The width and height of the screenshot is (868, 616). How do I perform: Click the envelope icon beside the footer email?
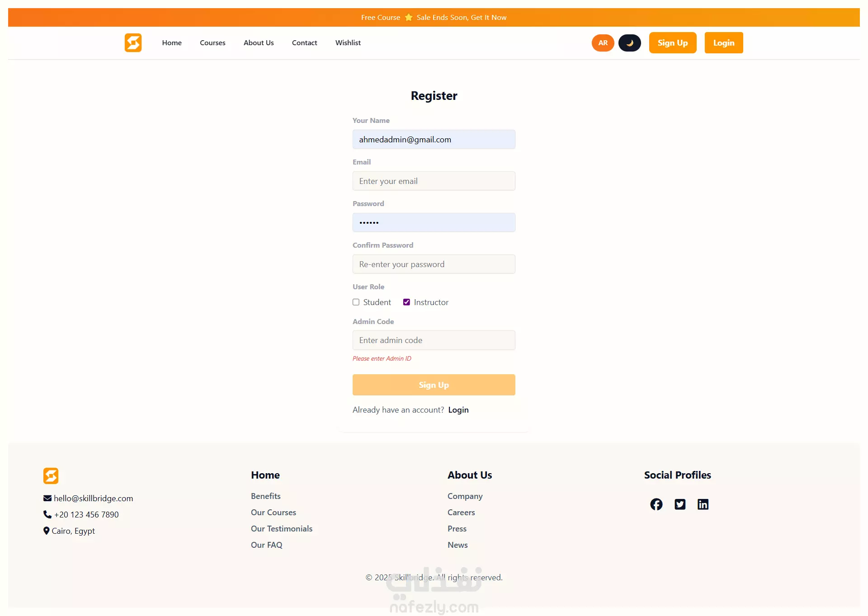click(47, 498)
